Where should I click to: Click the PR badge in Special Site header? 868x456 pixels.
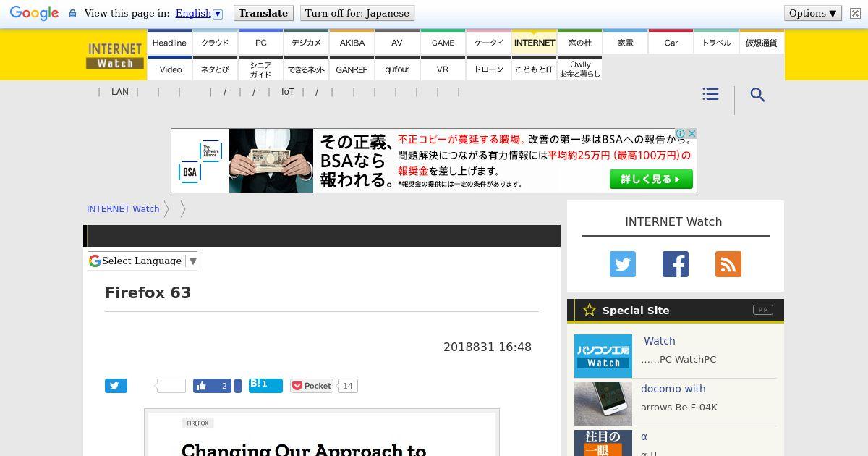coord(763,310)
